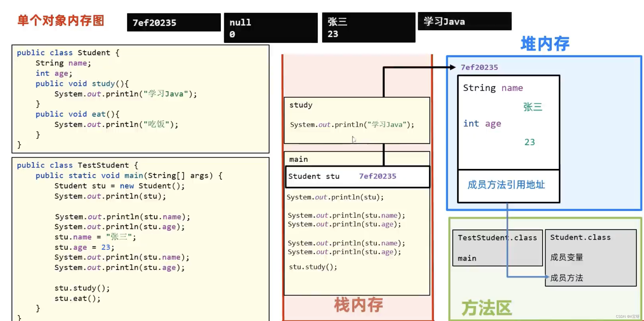Viewport: 644px width, 321px height.
Task: Click the 成员方法引用地址 box in heap
Action: pos(506,185)
